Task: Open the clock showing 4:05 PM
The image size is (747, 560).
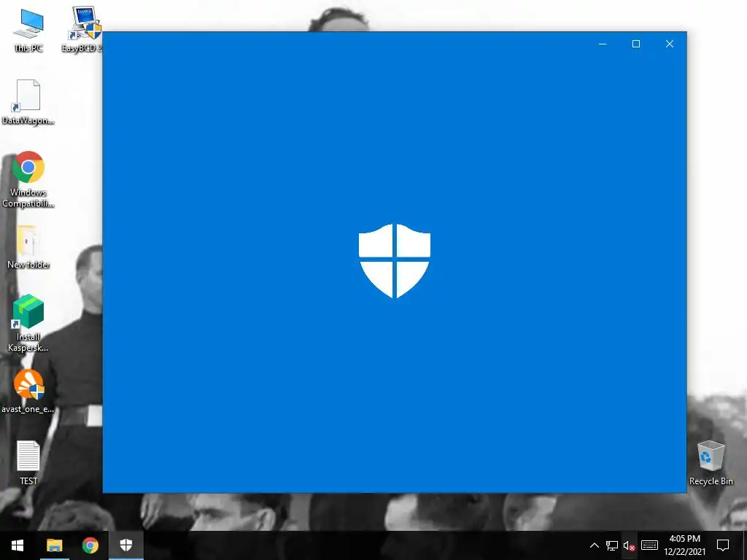Action: 684,545
